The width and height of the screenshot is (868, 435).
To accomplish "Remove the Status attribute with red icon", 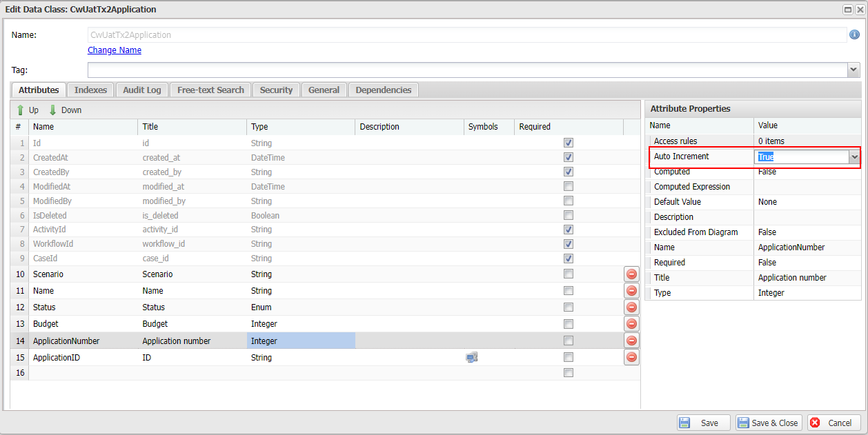I will click(631, 307).
